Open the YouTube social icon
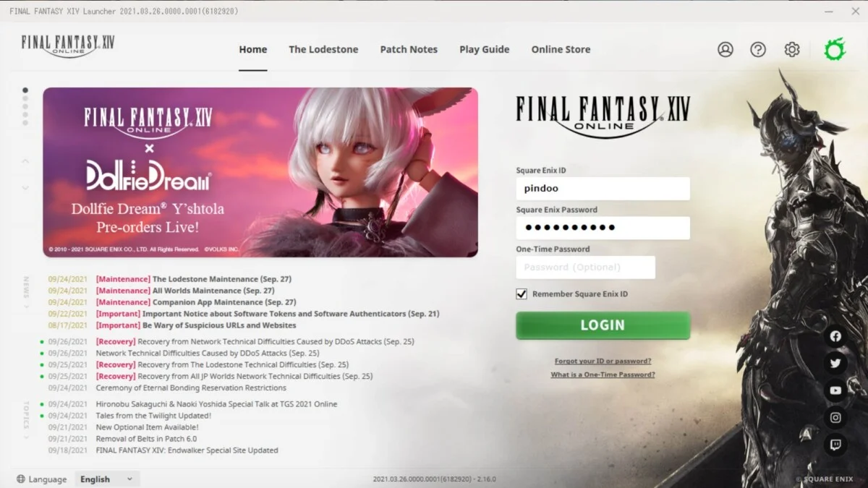This screenshot has height=488, width=868. tap(835, 390)
